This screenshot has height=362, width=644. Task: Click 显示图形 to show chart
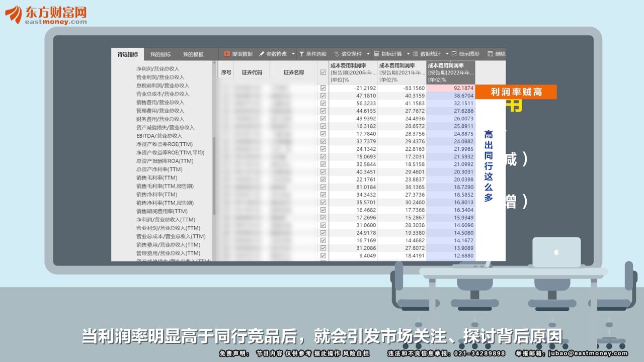pyautogui.click(x=465, y=54)
